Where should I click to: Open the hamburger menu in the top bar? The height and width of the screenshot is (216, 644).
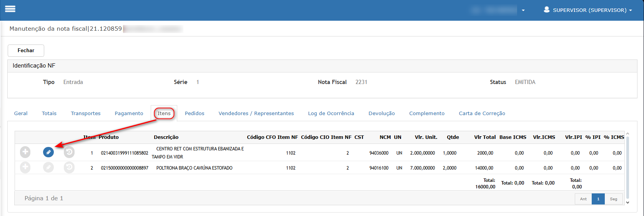[x=10, y=9]
